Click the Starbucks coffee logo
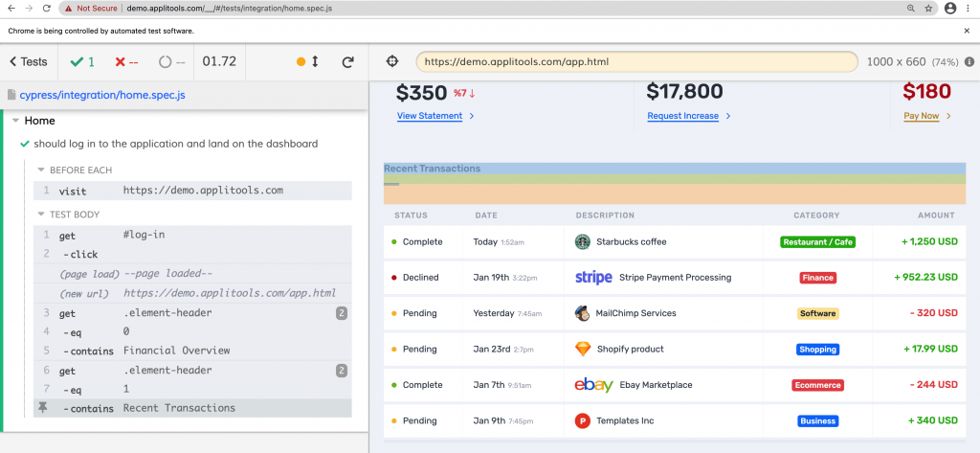 tap(582, 242)
